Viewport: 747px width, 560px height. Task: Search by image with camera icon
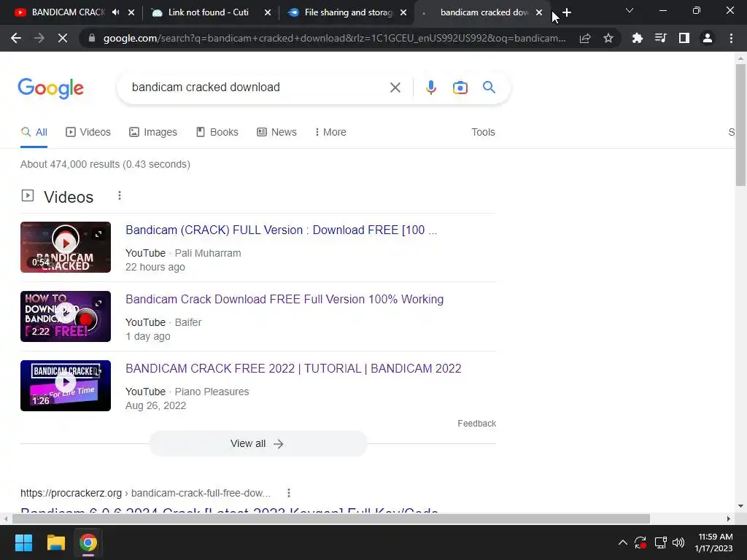click(460, 87)
